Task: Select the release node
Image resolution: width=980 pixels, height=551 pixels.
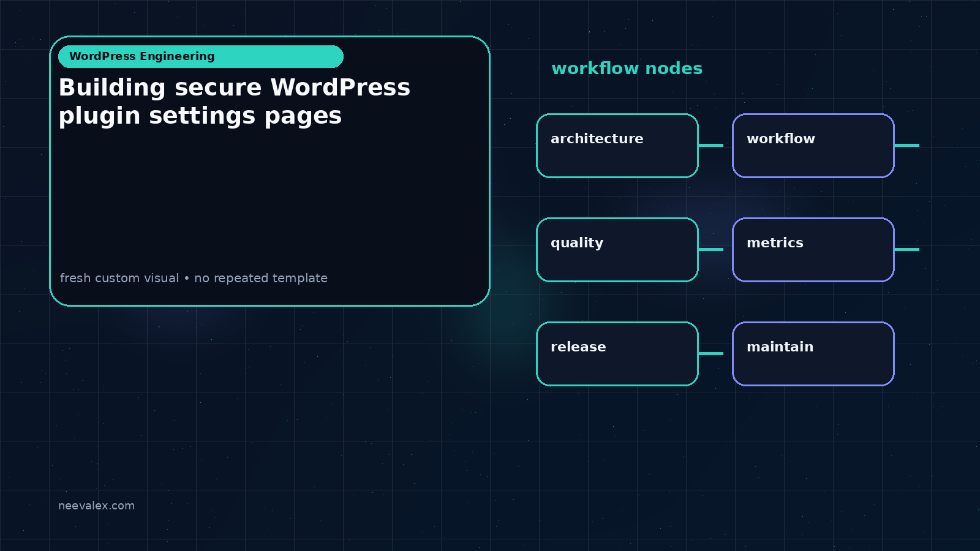Action: point(617,354)
